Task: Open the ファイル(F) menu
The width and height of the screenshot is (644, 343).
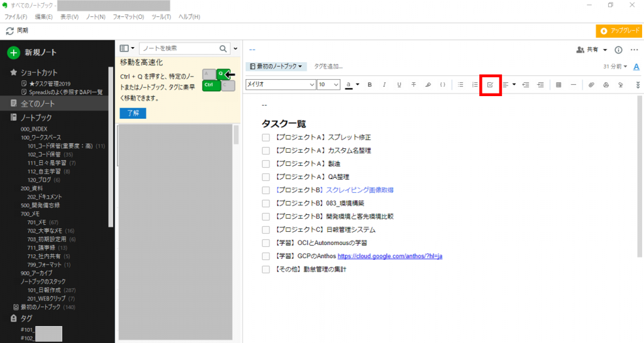Action: [x=16, y=17]
